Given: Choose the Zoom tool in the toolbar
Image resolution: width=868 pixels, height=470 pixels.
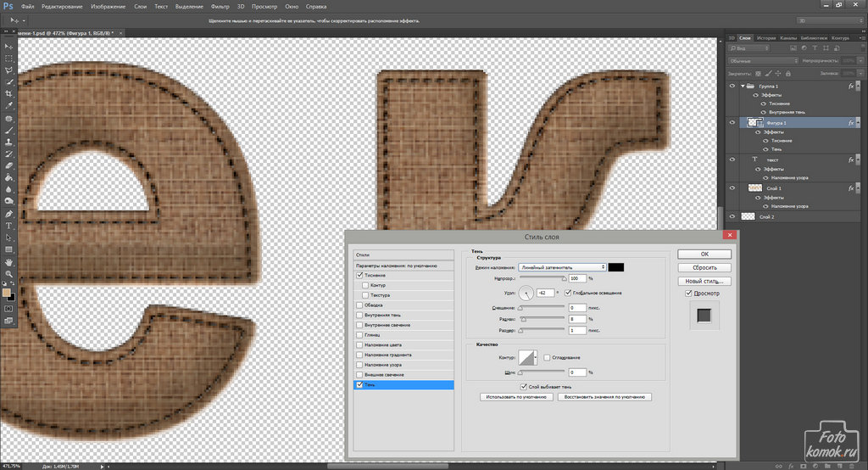Looking at the screenshot, I should (8, 274).
